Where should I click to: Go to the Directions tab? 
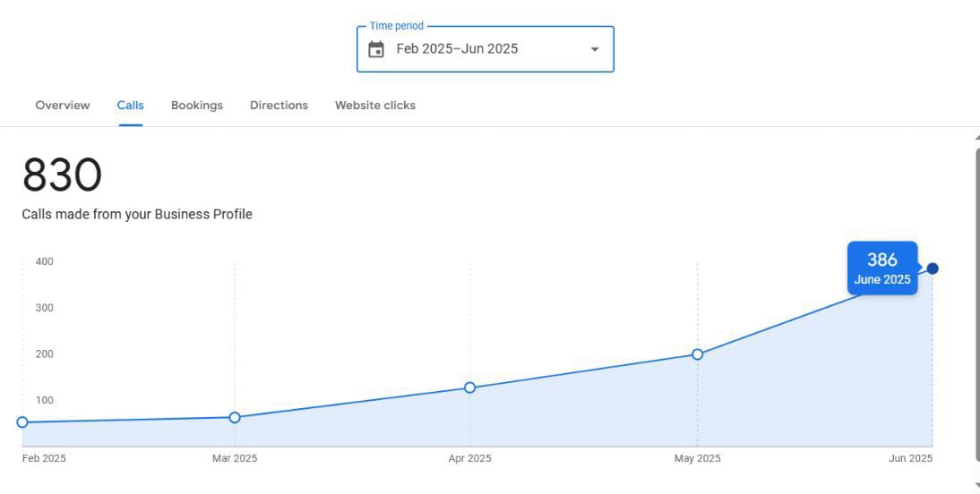pos(279,106)
